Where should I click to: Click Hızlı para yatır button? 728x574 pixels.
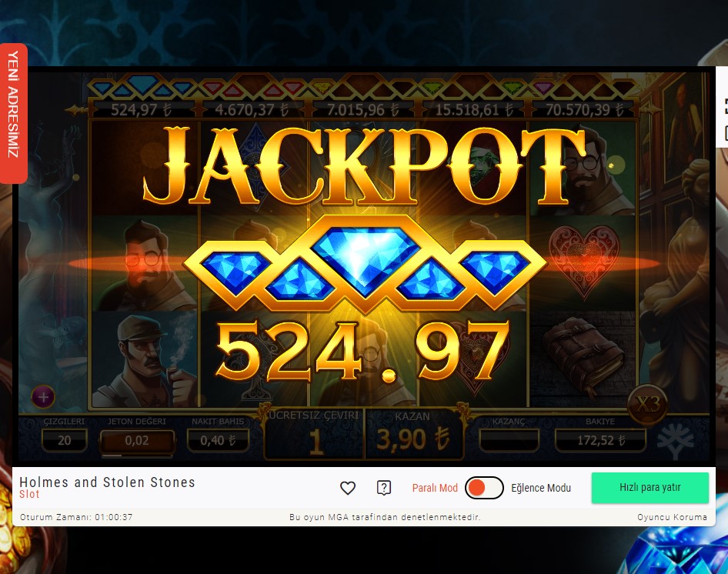tap(650, 488)
